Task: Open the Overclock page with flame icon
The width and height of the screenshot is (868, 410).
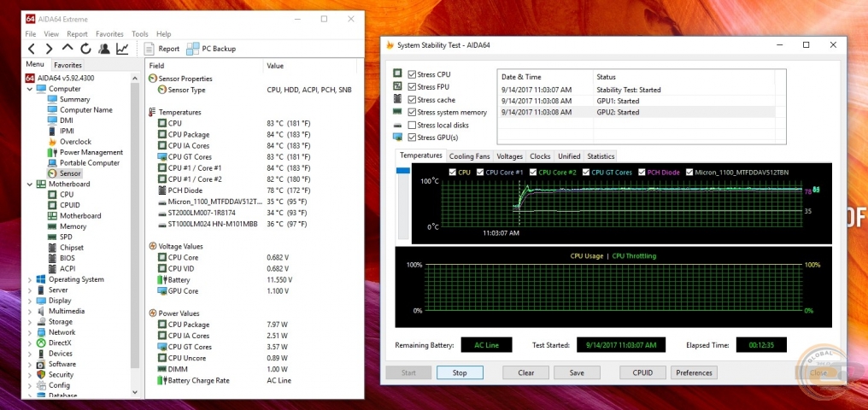Action: (x=75, y=142)
